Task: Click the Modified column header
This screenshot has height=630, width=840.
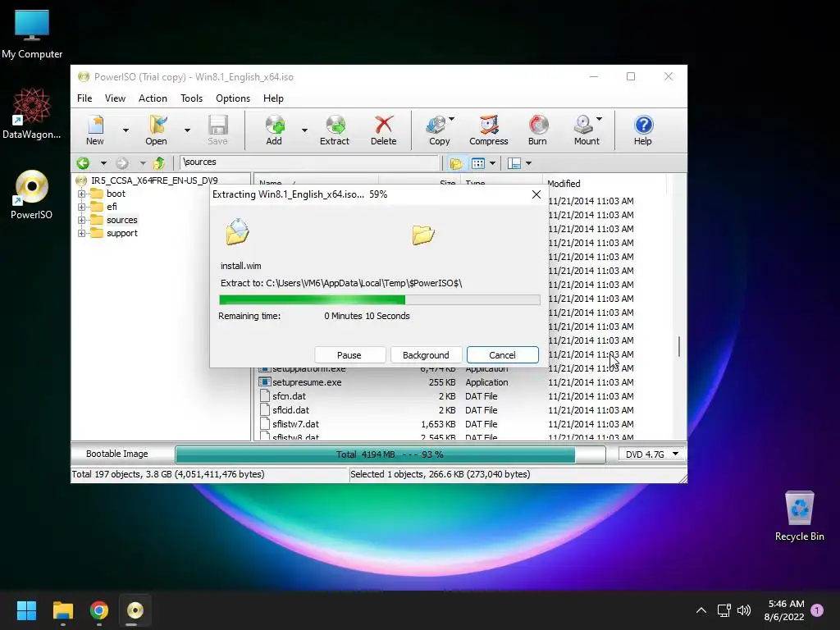Action: pos(603,183)
